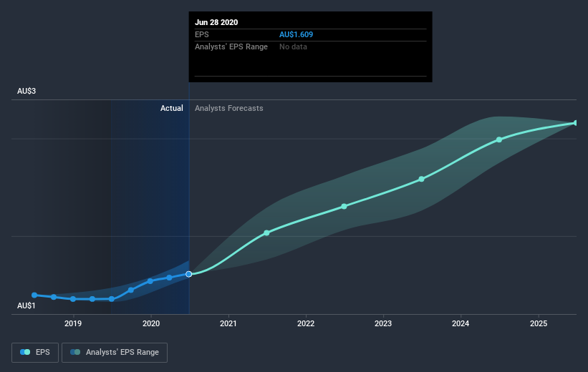The image size is (588, 372).
Task: Click the Jun 28 2020 tooltip date
Action: point(216,22)
